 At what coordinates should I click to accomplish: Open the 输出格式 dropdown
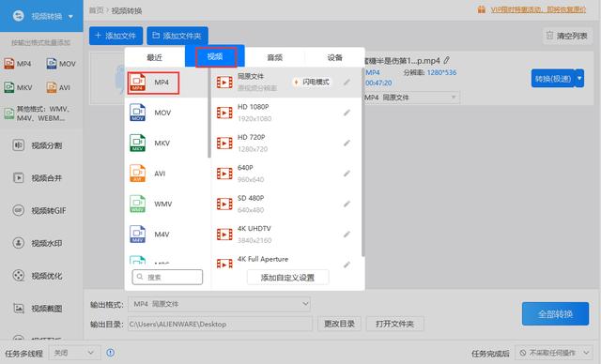coord(219,304)
